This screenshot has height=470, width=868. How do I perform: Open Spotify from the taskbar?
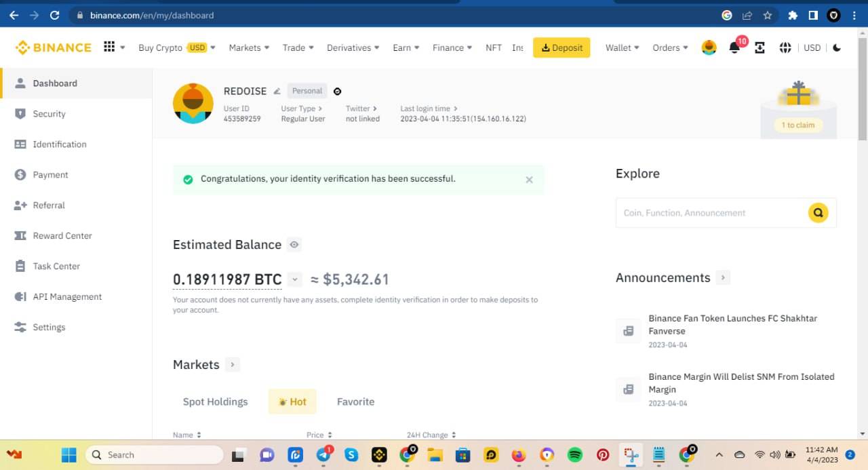pos(574,455)
